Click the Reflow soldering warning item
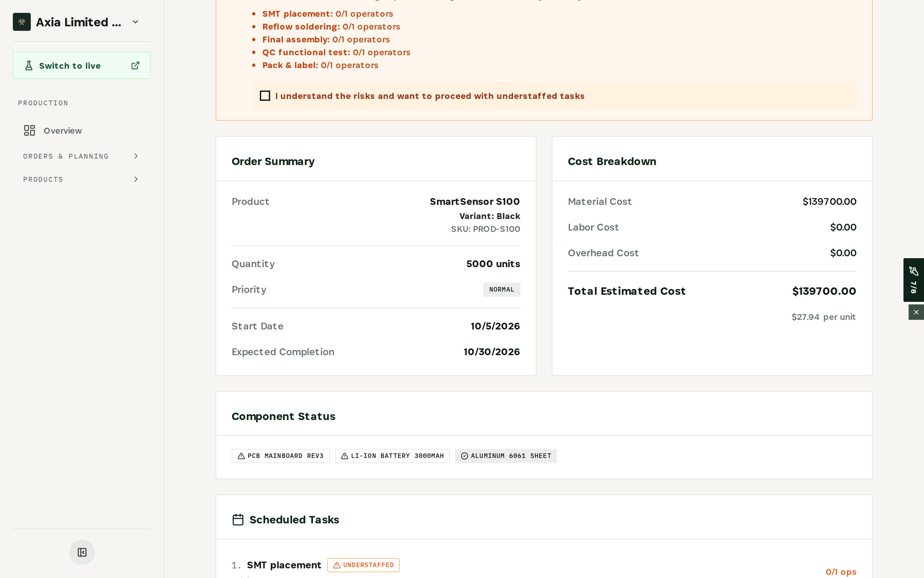 tap(331, 27)
